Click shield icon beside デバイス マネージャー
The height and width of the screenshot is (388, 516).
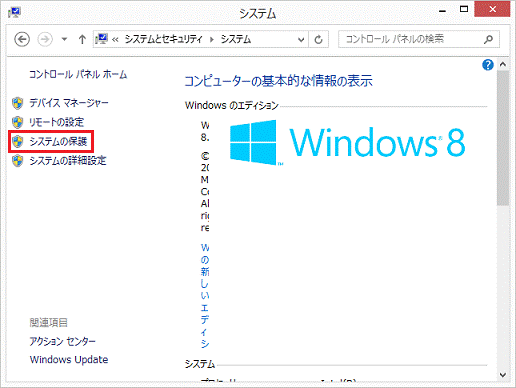pyautogui.click(x=17, y=103)
